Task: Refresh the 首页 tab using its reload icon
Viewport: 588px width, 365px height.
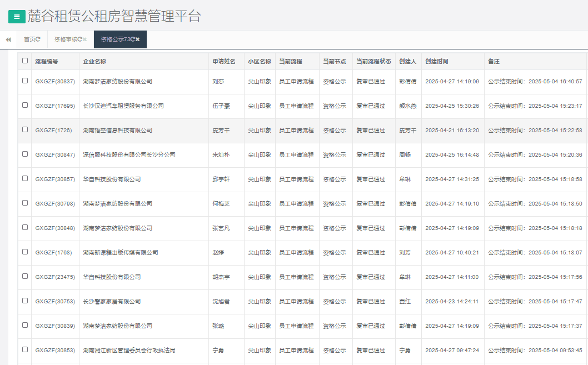Action: (x=38, y=39)
